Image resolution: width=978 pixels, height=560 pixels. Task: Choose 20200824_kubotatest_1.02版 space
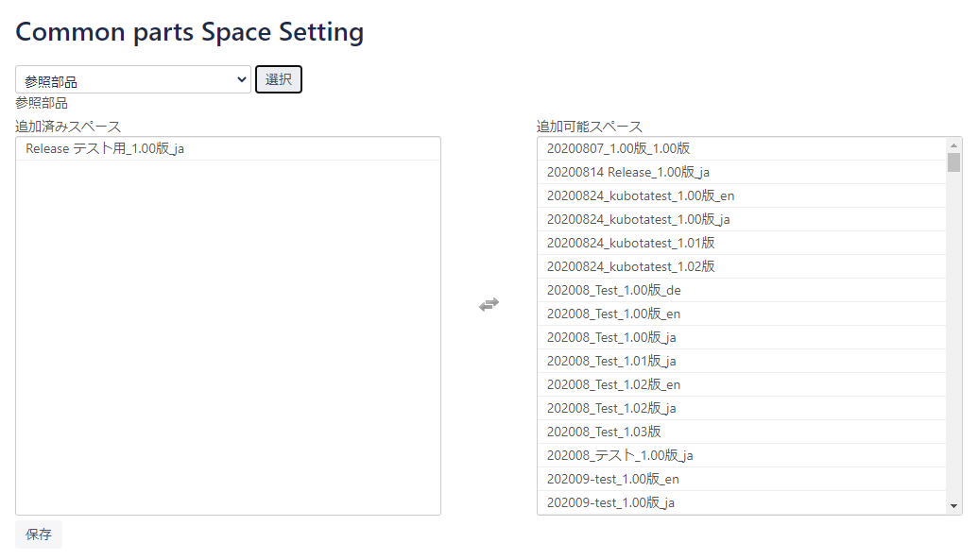coord(630,266)
